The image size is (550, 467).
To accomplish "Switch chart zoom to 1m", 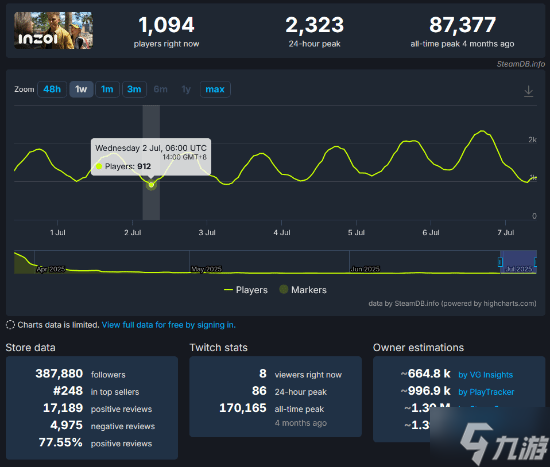I will coord(107,89).
